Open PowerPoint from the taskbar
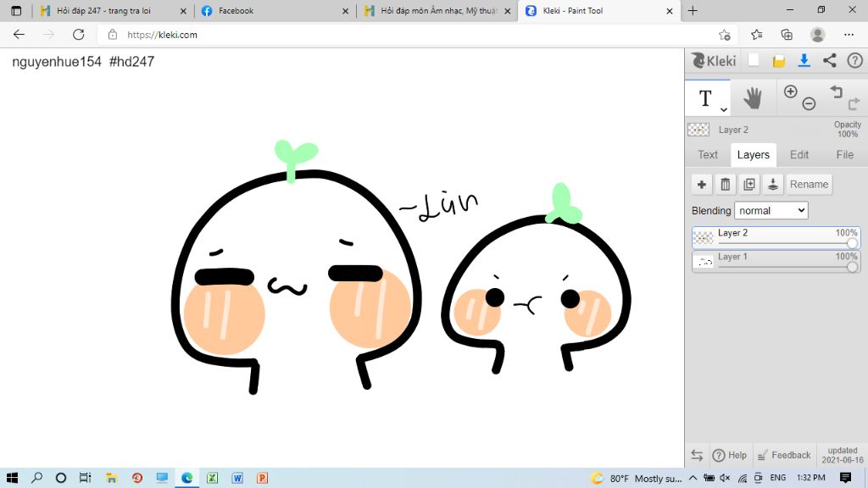This screenshot has height=488, width=868. pos(263,478)
